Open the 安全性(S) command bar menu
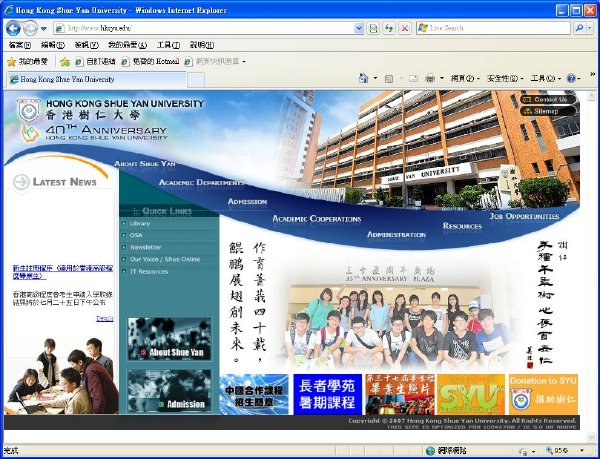Viewport: 600px width, 459px height. 505,78
